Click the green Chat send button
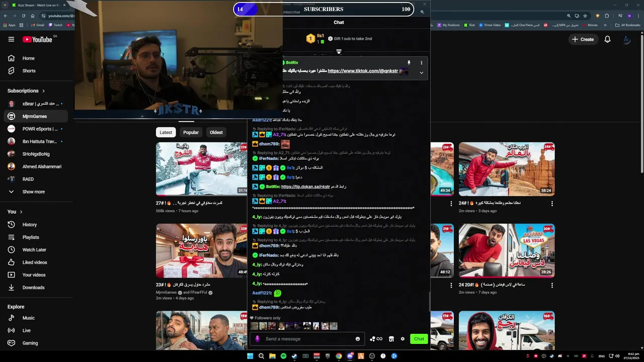This screenshot has width=644, height=362. pyautogui.click(x=419, y=339)
